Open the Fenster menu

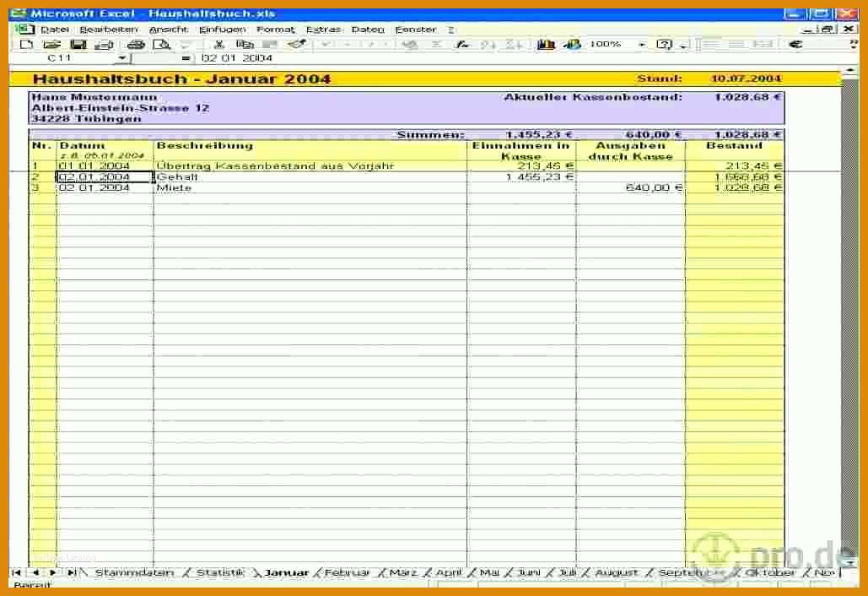[x=416, y=30]
